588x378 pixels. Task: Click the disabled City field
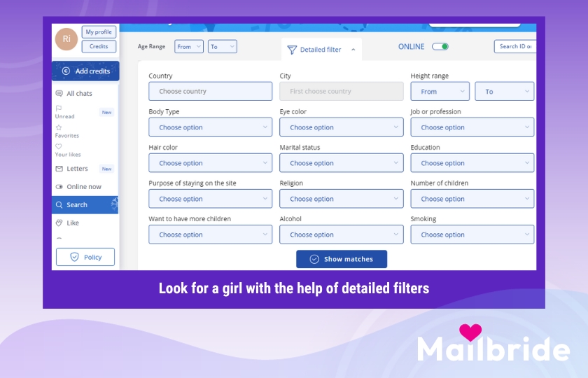[342, 91]
